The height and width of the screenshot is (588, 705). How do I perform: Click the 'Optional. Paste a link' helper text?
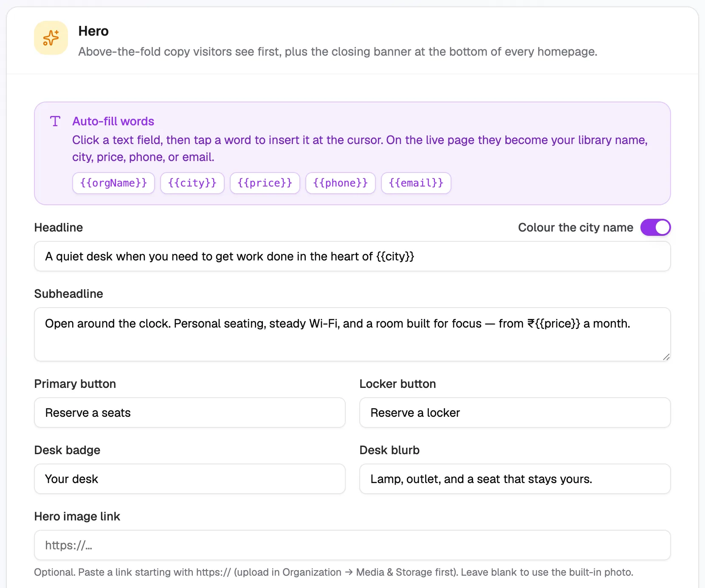334,572
